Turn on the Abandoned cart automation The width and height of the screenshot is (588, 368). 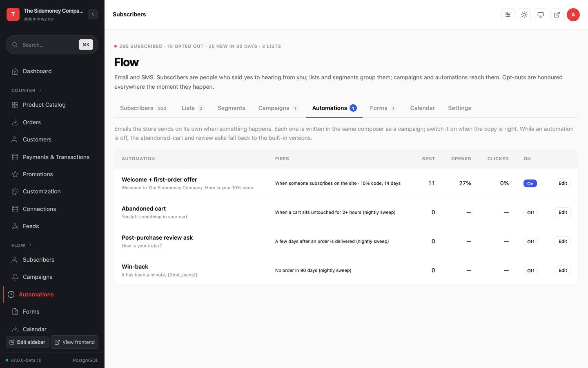(x=530, y=213)
